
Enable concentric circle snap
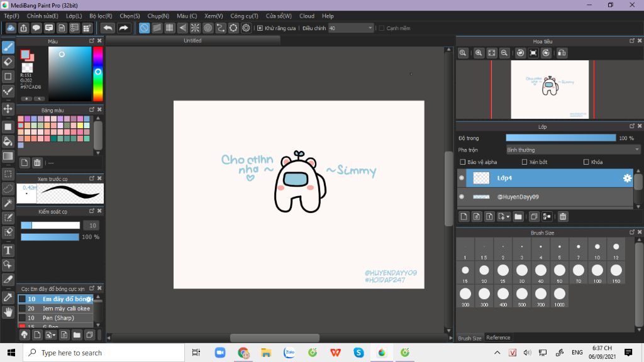click(208, 28)
